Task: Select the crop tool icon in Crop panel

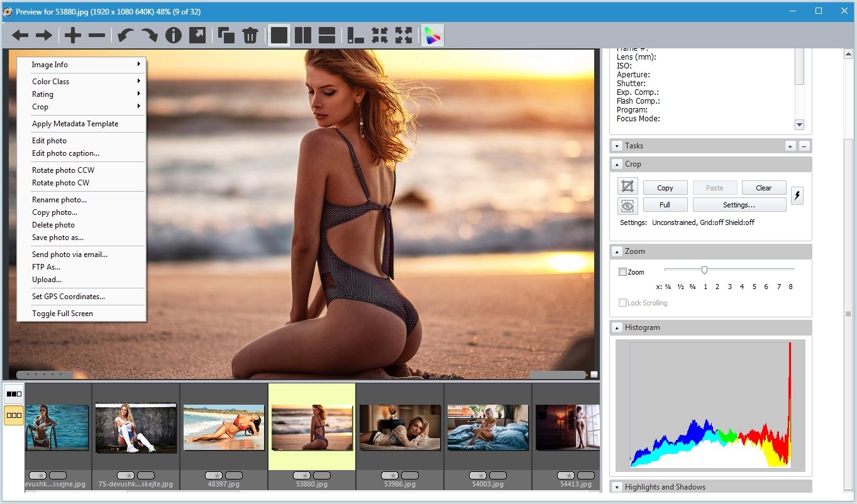Action: coord(628,187)
